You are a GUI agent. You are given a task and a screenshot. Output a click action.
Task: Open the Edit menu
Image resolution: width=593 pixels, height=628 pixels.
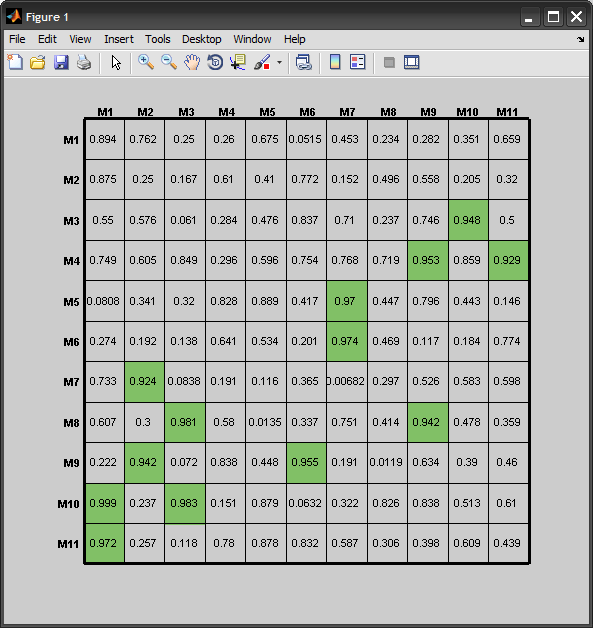[47, 39]
